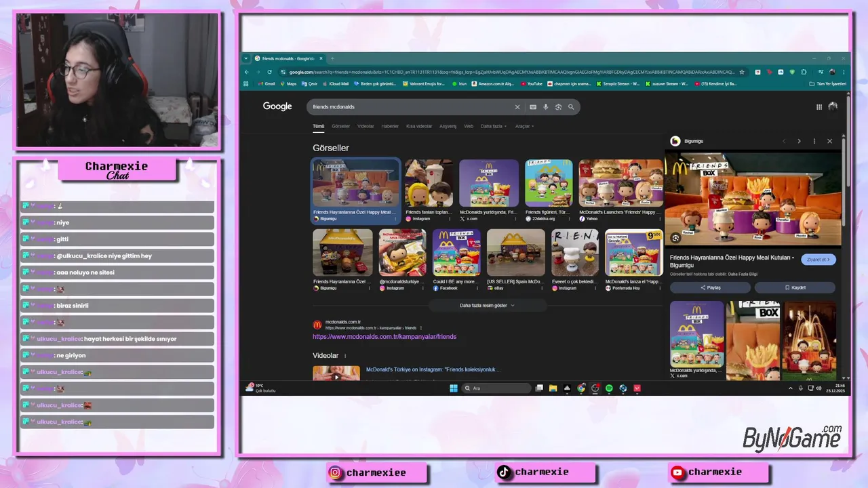Click the Instagram charmexiee badge icon
This screenshot has width=868, height=488.
coord(336,472)
